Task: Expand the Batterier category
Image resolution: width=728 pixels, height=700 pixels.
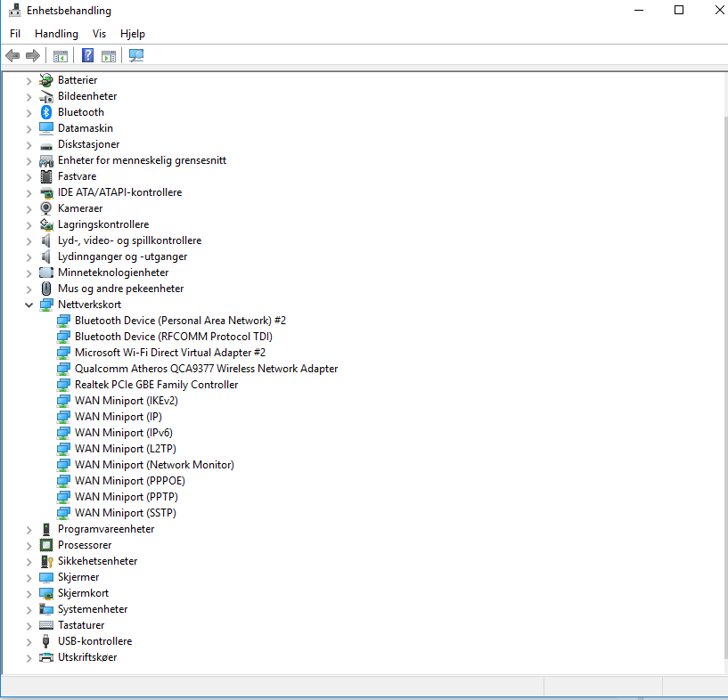Action: (29, 81)
